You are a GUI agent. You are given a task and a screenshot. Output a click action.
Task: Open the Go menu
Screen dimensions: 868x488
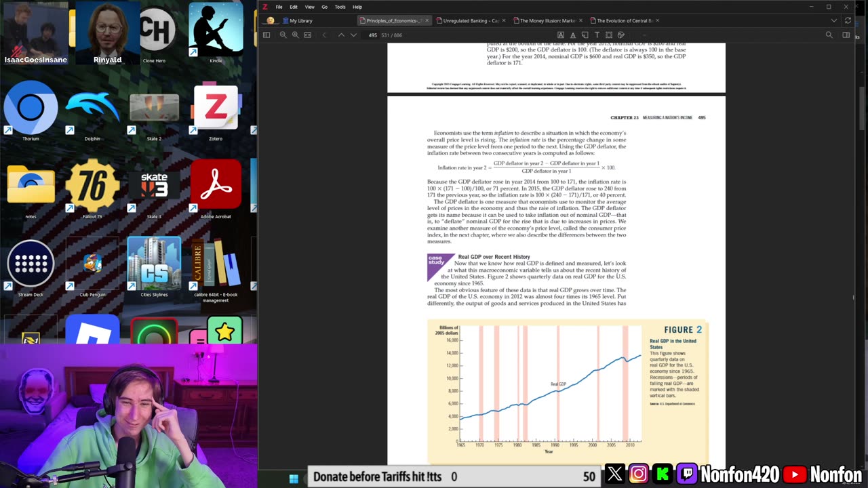[324, 7]
